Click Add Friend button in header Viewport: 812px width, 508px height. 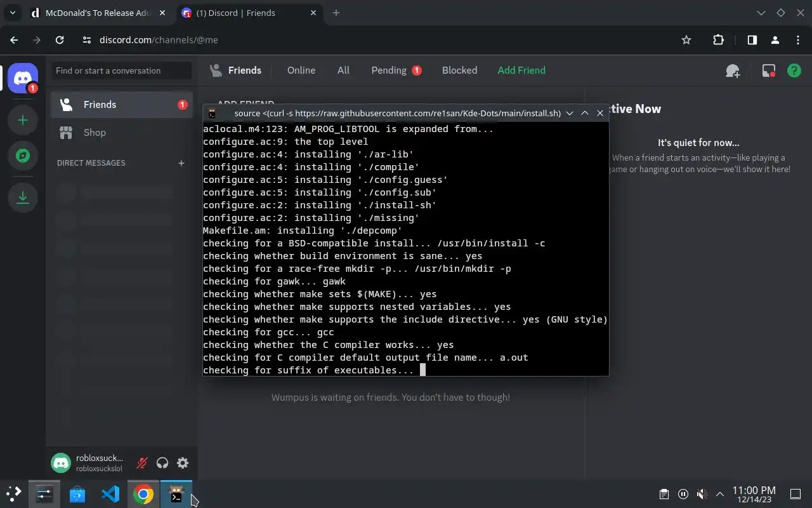pos(521,70)
